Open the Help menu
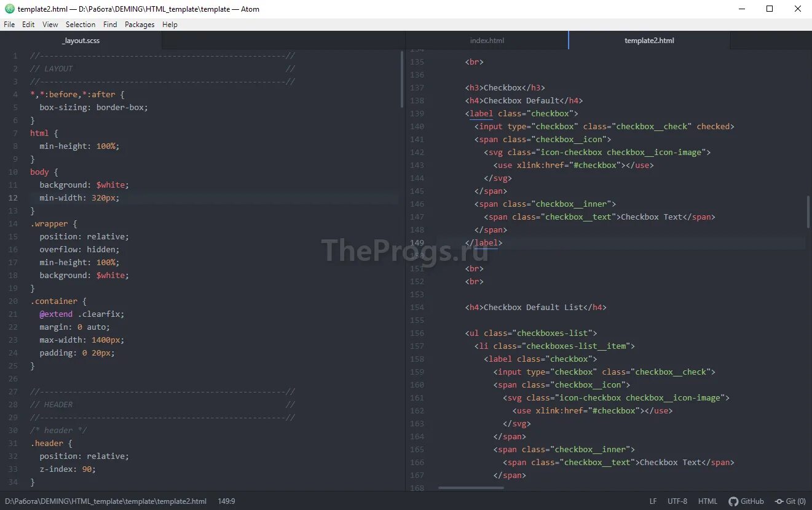Screen dimensions: 812x510 (170, 24)
